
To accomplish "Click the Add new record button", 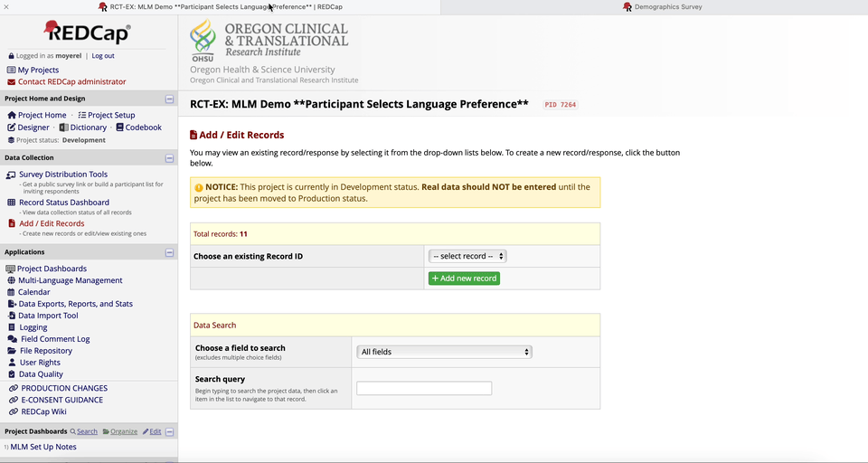I will click(464, 279).
